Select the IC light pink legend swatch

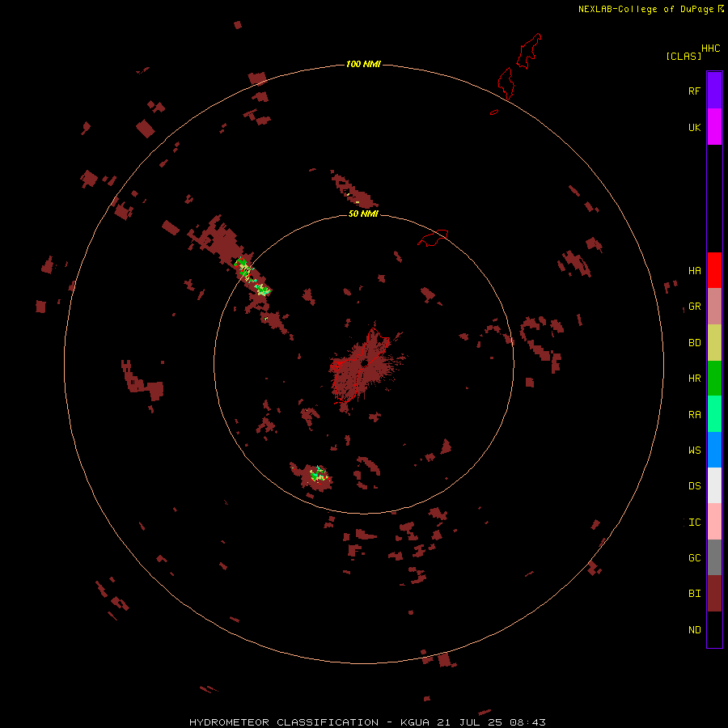(714, 522)
